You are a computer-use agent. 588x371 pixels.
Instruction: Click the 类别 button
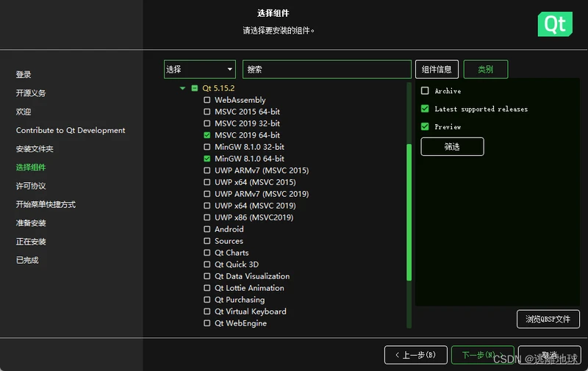pyautogui.click(x=486, y=69)
